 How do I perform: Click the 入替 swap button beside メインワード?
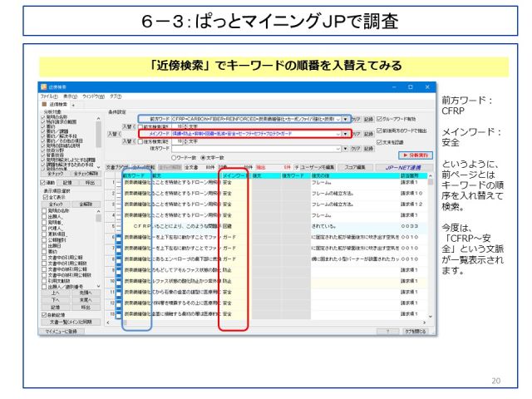click(115, 134)
